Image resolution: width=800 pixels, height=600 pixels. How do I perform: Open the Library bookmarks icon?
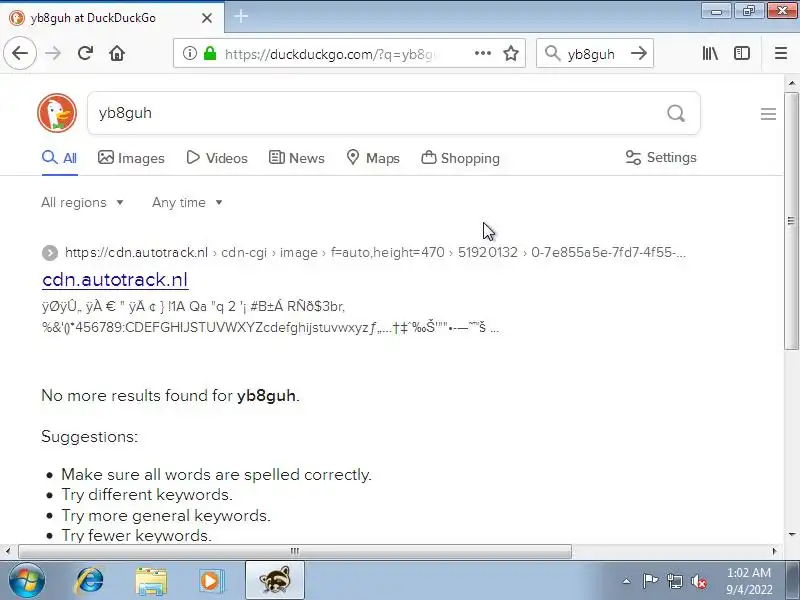[710, 53]
